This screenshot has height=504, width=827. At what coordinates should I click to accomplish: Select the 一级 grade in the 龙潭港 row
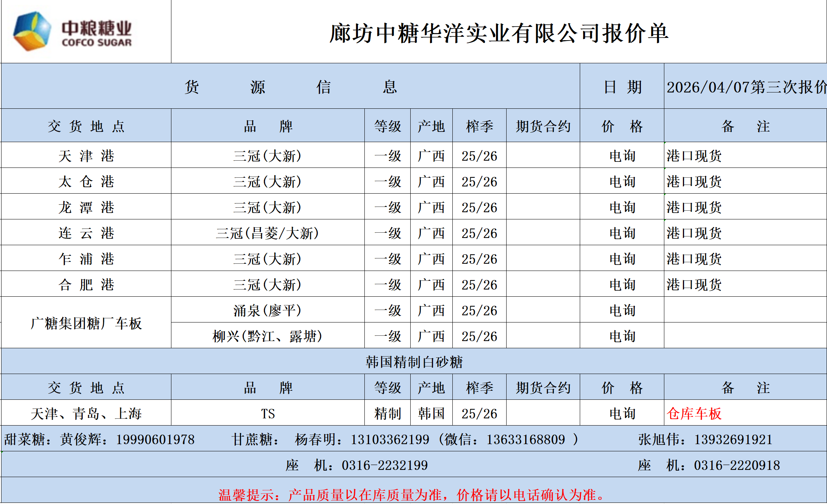pyautogui.click(x=388, y=207)
